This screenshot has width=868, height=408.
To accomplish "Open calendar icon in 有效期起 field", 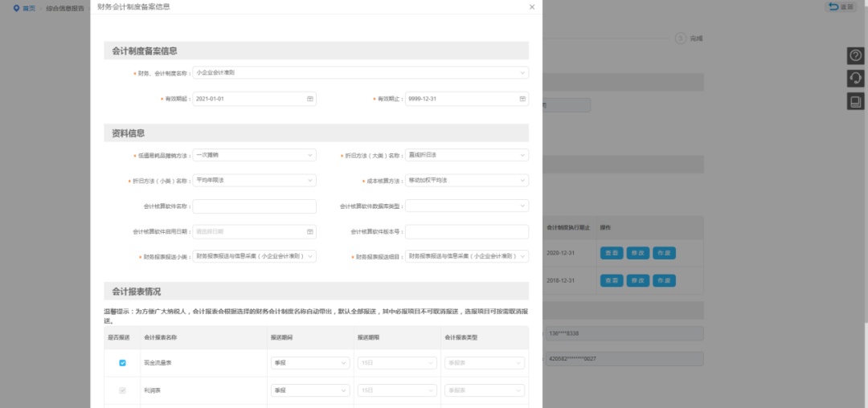I will [x=309, y=99].
